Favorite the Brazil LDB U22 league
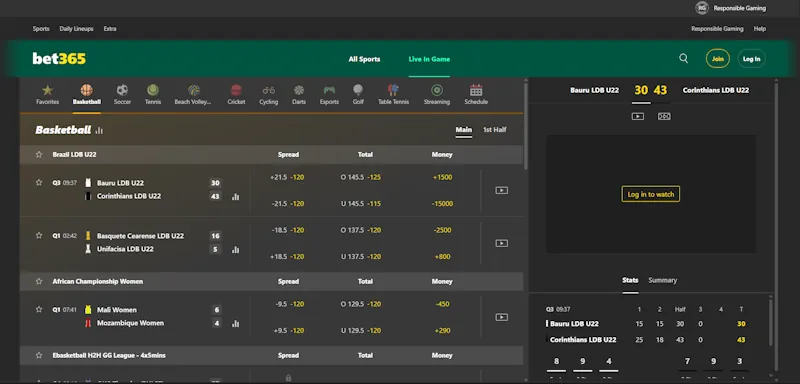The width and height of the screenshot is (800, 384). (x=39, y=154)
